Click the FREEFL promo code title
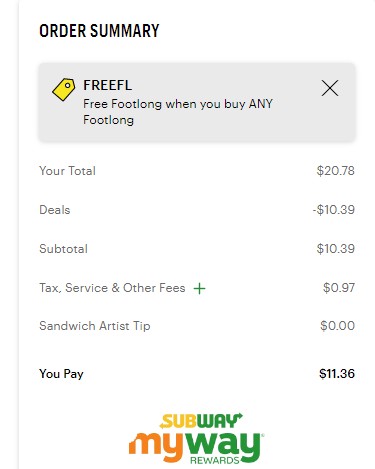The width and height of the screenshot is (375, 469). coord(107,85)
